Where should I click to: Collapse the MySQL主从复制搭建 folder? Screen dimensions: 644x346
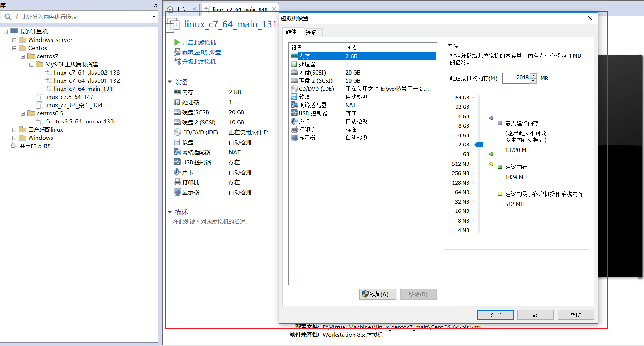click(31, 65)
